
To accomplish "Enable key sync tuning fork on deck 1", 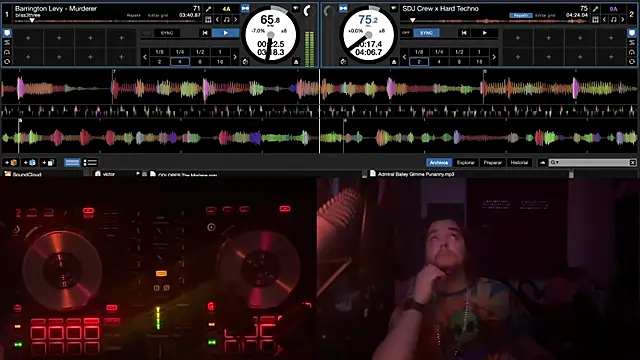I will pyautogui.click(x=209, y=9).
